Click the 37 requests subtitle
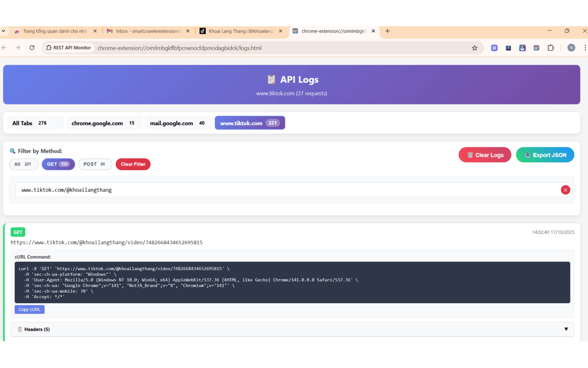The height and width of the screenshot is (368, 588). click(x=292, y=93)
